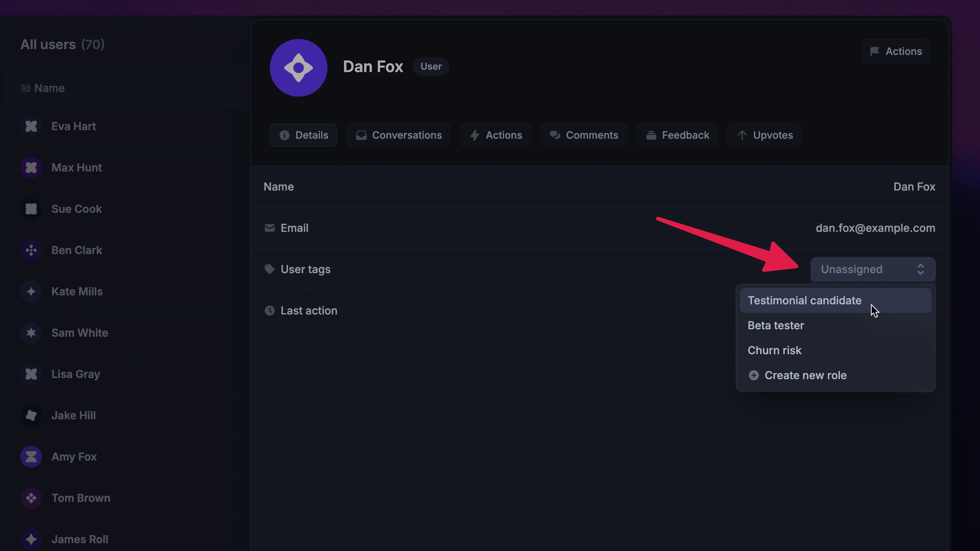This screenshot has width=980, height=551.
Task: Open the Feedback tab
Action: tap(677, 135)
